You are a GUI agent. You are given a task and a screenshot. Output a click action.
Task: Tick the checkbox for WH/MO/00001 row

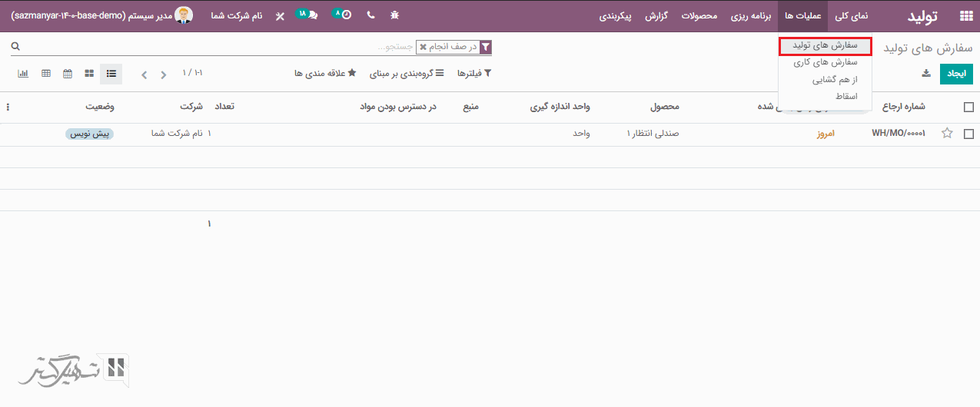(968, 134)
